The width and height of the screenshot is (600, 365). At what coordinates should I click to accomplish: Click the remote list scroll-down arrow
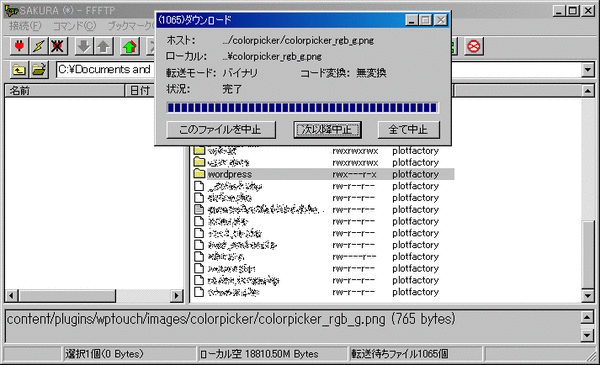point(588,295)
